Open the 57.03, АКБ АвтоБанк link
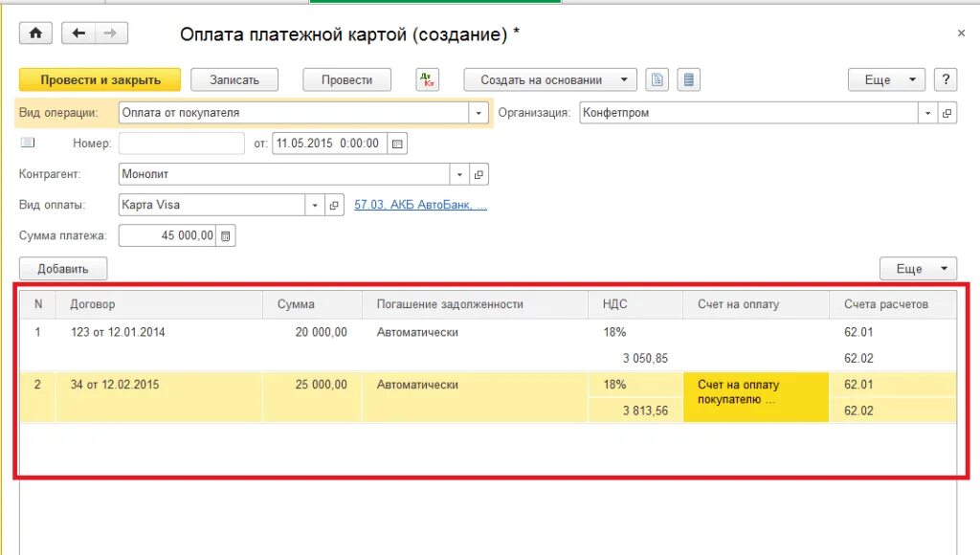Viewport: 980px width, 555px height. point(421,205)
